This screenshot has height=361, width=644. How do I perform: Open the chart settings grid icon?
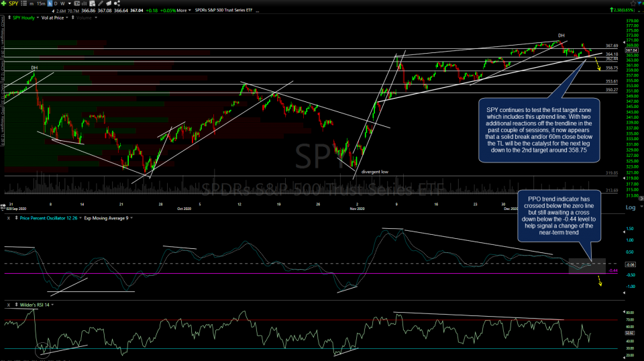pyautogui.click(x=93, y=3)
